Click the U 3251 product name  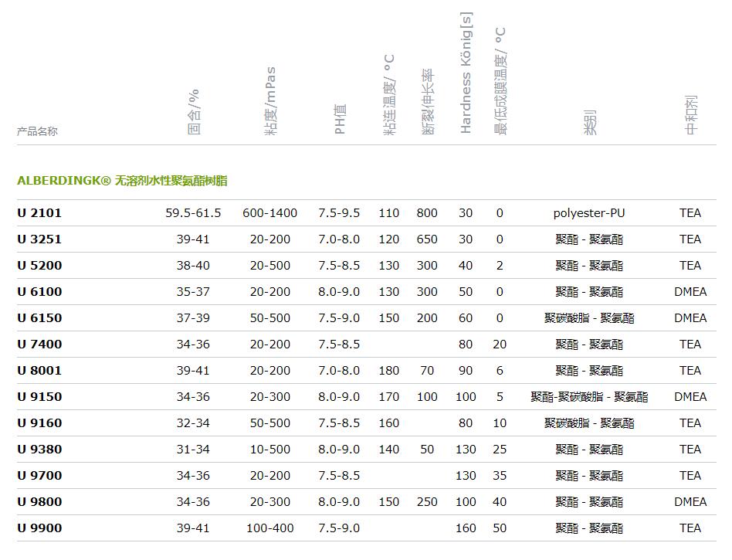[x=39, y=239]
